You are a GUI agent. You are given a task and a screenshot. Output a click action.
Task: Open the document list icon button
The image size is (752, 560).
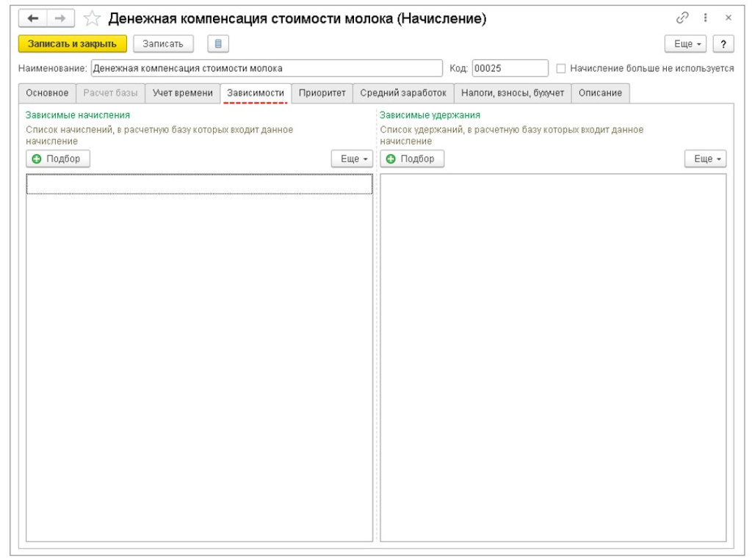218,43
